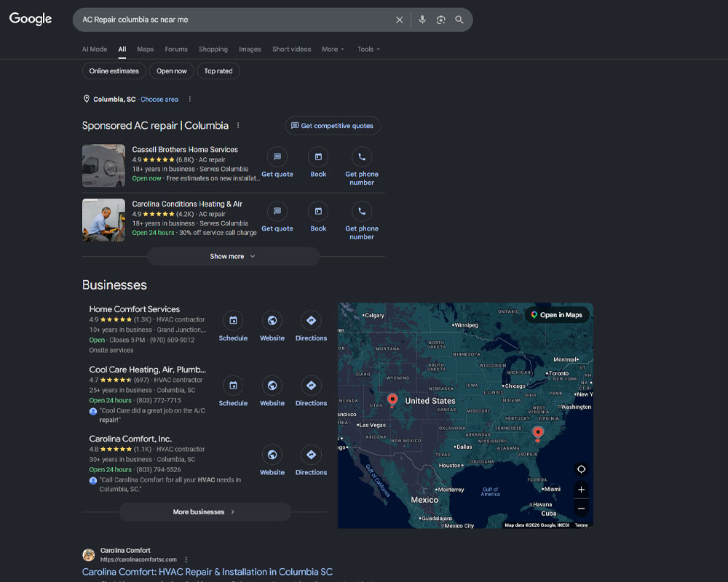
Task: Start voice search with microphone icon
Action: (x=422, y=20)
